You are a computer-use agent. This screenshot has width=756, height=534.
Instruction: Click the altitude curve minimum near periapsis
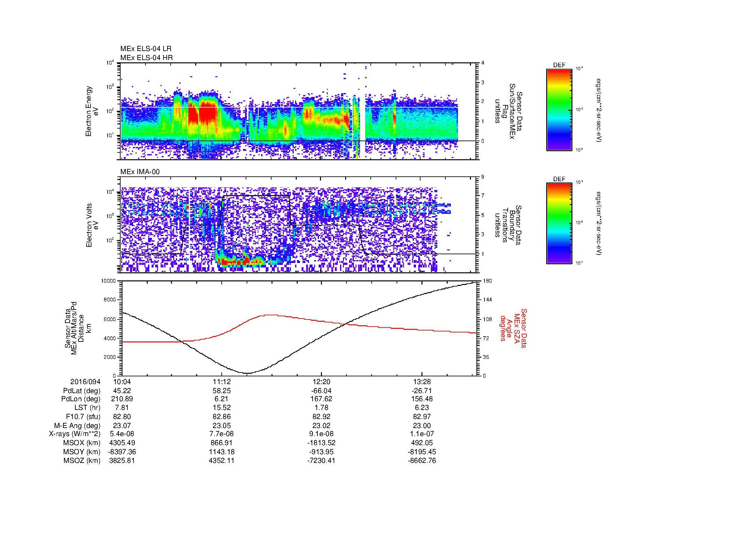point(247,373)
